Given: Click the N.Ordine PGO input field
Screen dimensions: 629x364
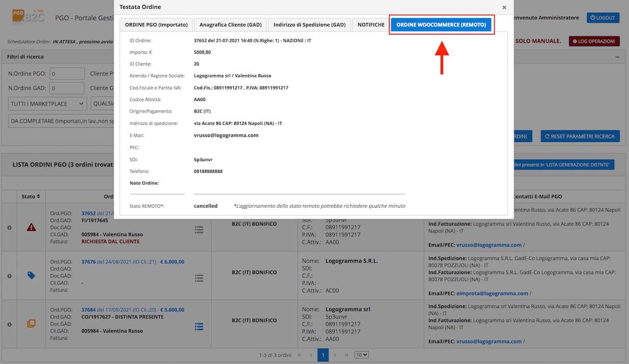Looking at the screenshot, I should 67,74.
